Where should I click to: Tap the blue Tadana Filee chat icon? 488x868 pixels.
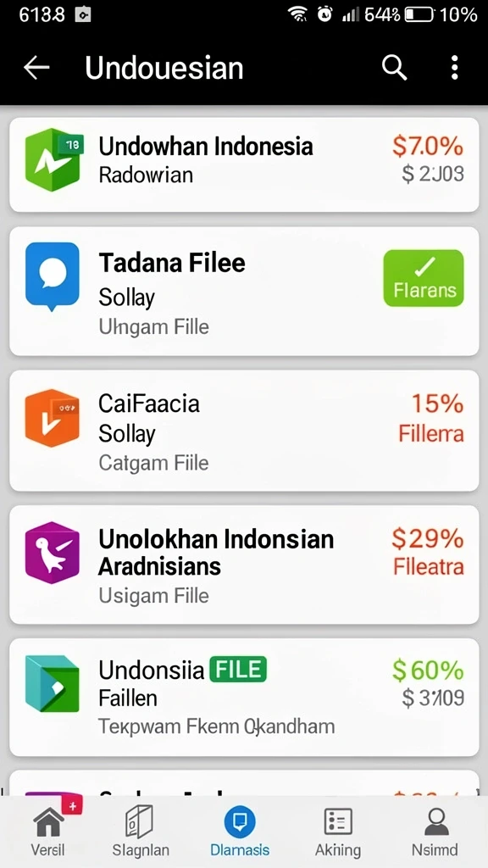[x=52, y=277]
